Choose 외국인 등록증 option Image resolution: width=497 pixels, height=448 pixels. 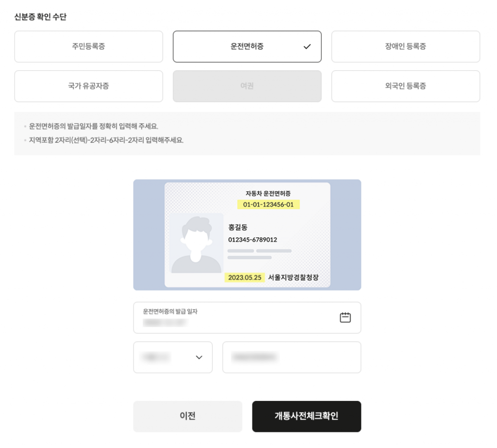pyautogui.click(x=405, y=86)
